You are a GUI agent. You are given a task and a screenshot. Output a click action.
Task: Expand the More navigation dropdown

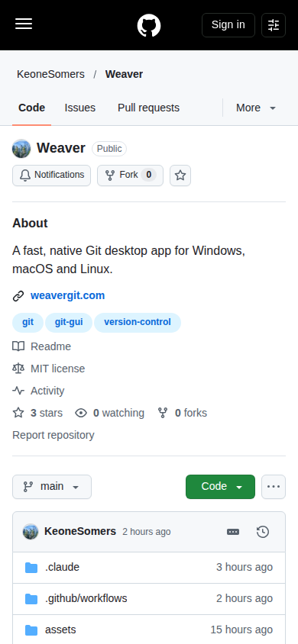pos(256,108)
